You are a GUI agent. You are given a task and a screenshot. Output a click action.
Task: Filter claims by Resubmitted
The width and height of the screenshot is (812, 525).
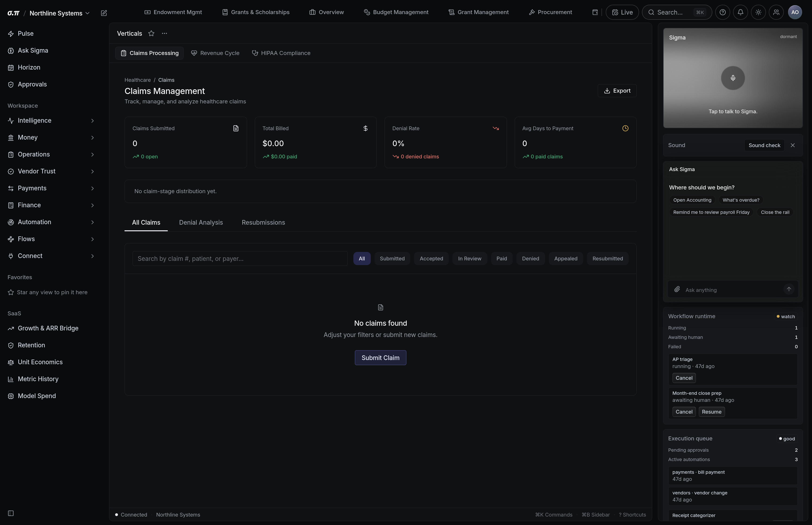click(x=608, y=259)
